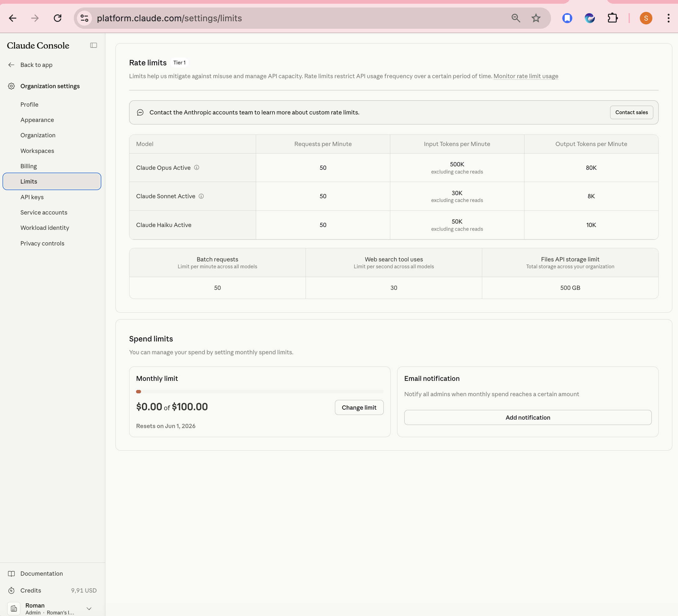The image size is (678, 616).
Task: Follow Monitor rate limit usage link
Action: tap(526, 76)
